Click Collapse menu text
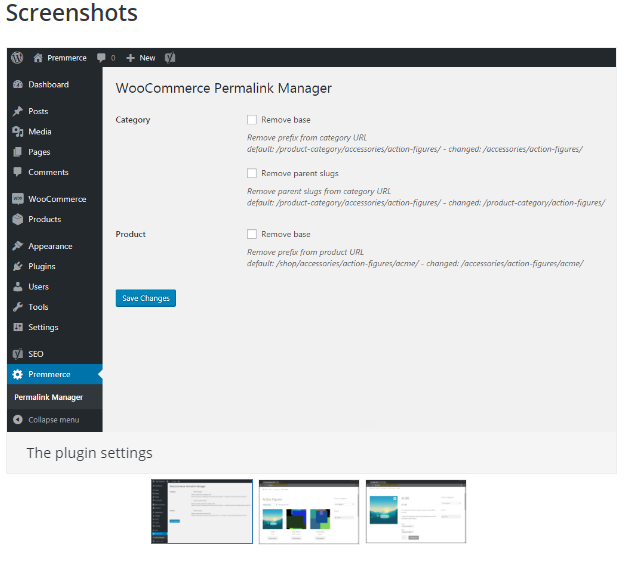The image size is (626, 567). [x=53, y=420]
